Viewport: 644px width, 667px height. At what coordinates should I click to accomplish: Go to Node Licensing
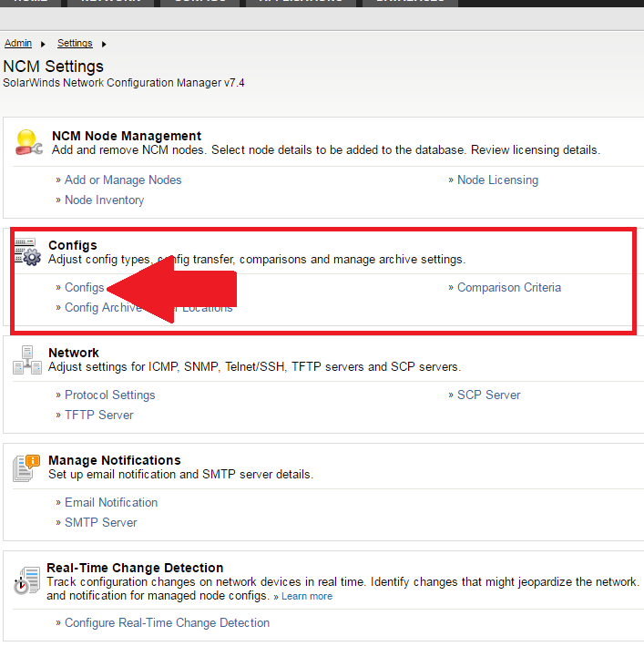pos(497,180)
